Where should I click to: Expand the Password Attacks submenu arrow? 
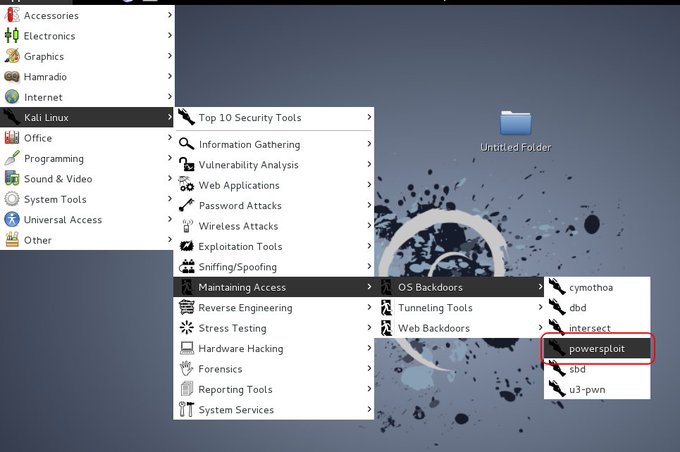369,205
